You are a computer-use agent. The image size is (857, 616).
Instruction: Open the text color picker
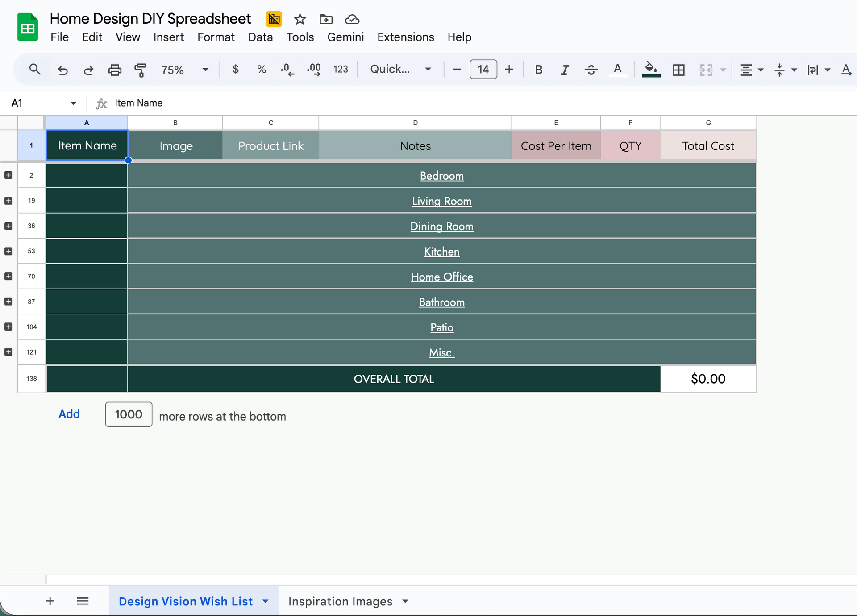pyautogui.click(x=617, y=70)
